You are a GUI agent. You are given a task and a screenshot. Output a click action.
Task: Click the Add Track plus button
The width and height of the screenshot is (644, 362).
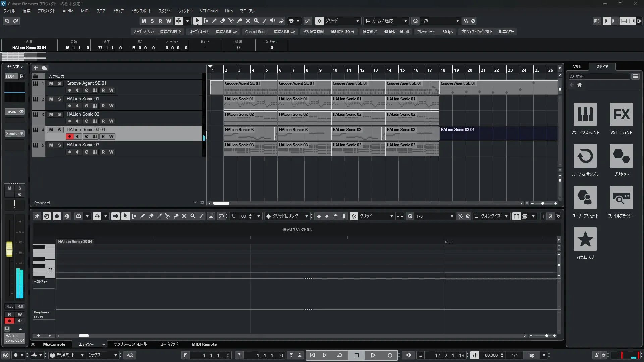pos(36,68)
